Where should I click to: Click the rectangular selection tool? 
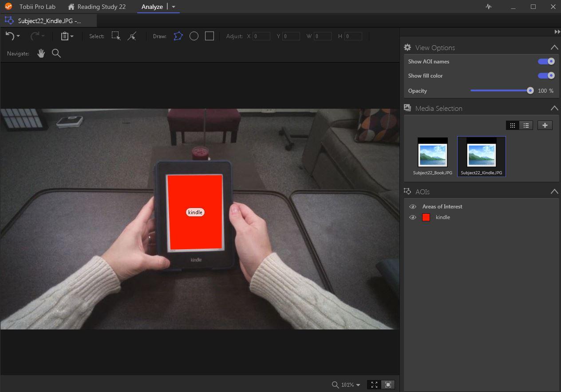[116, 36]
